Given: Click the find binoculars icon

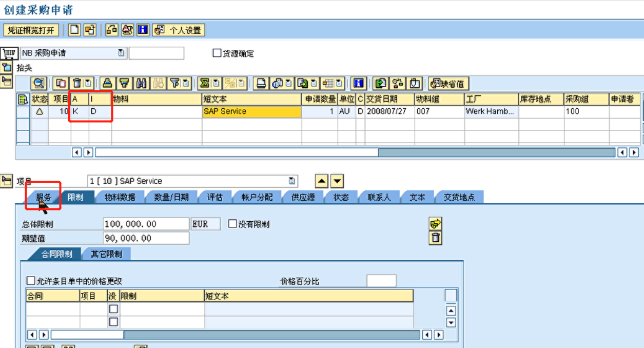Looking at the screenshot, I should 142,83.
